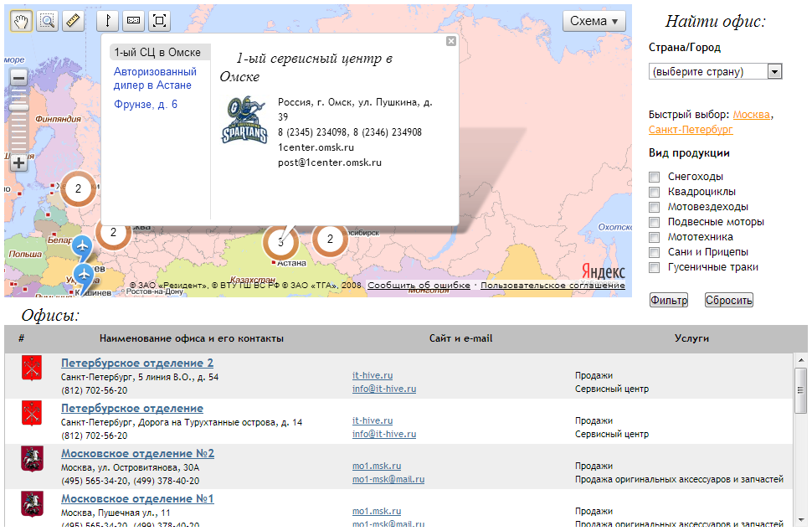
Task: Click coat of arms for Московское отделение №1
Action: pyautogui.click(x=32, y=504)
